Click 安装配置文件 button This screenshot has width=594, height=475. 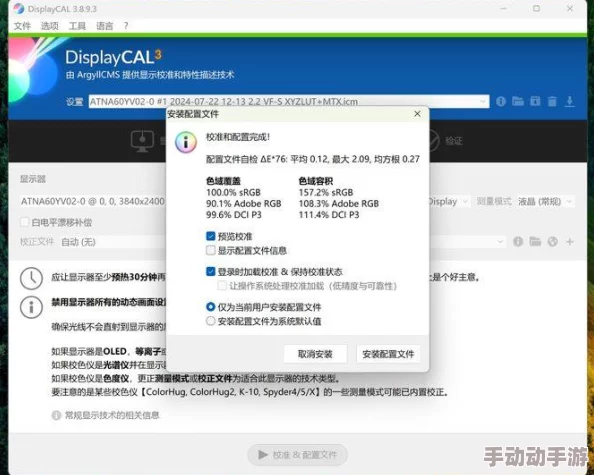pos(388,354)
